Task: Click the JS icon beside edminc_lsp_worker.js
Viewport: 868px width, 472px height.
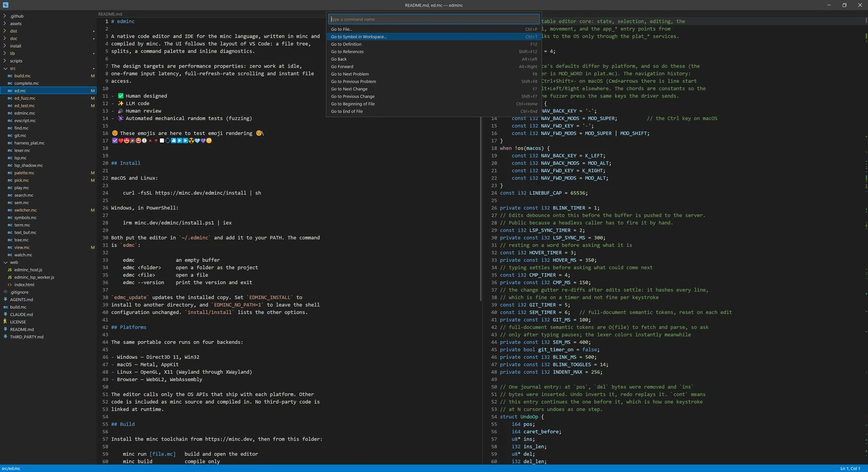Action: (10, 277)
